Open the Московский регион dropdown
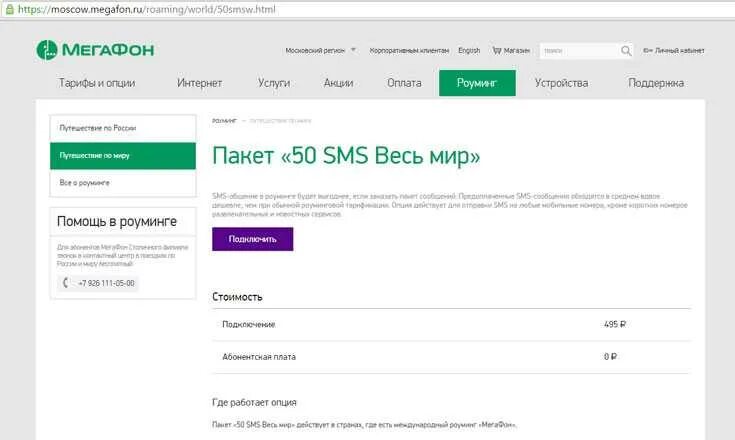This screenshot has height=440, width=735. [321, 50]
